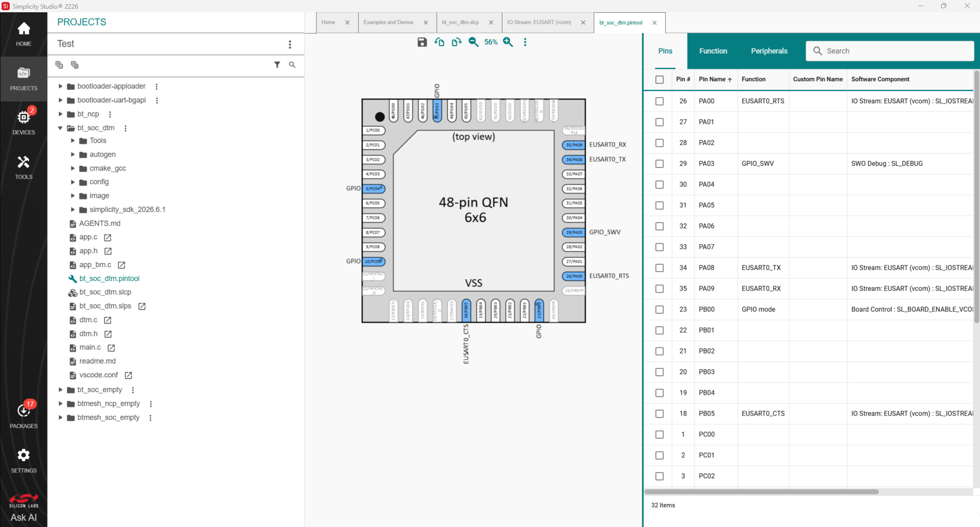Open the Ask AI assistant

pos(23,509)
